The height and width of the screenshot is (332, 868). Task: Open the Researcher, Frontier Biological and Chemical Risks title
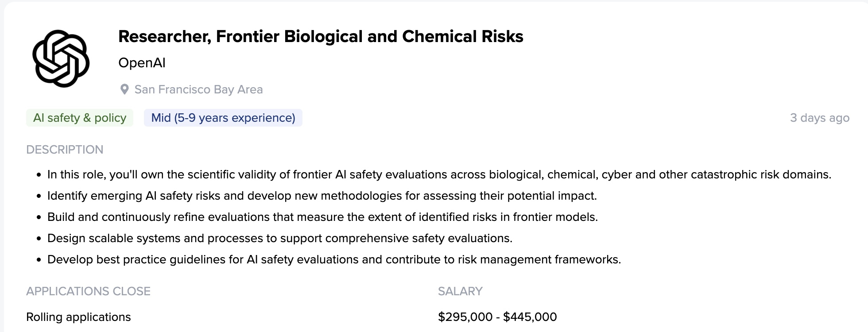coord(321,36)
